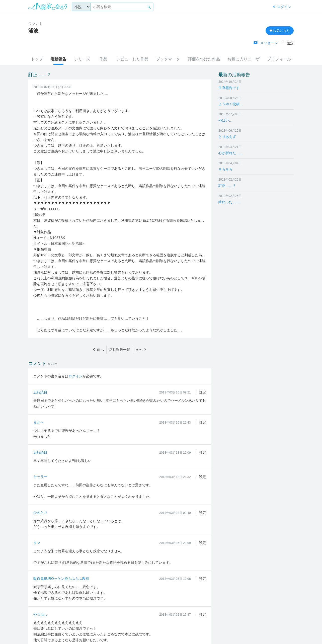Open profile 設定 three-dot menu
This screenshot has width=322, height=644.
(287, 43)
